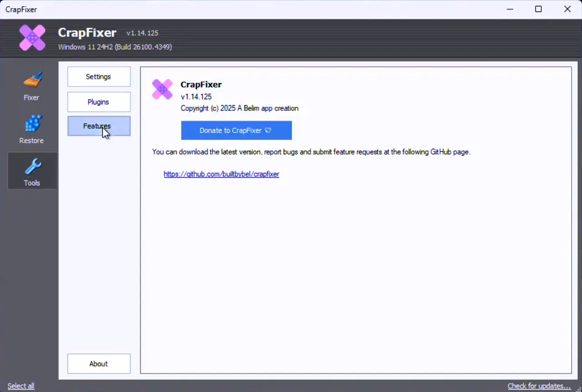Click Check for updates link
The image size is (582, 392).
(x=539, y=386)
